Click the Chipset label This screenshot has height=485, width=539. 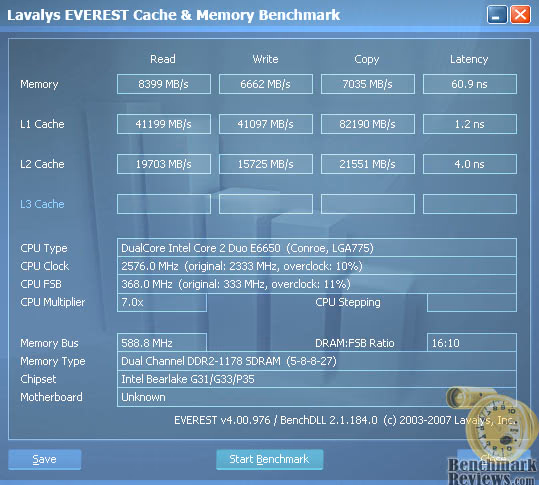coord(38,379)
